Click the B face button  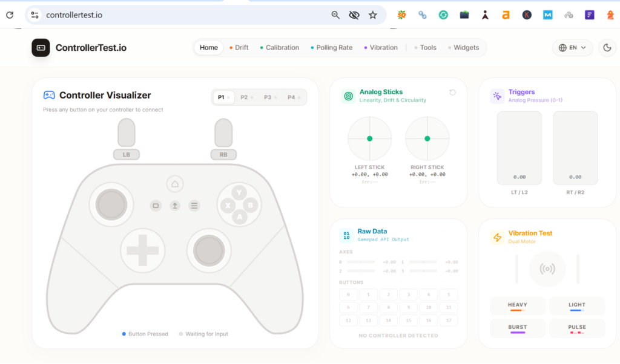click(250, 206)
